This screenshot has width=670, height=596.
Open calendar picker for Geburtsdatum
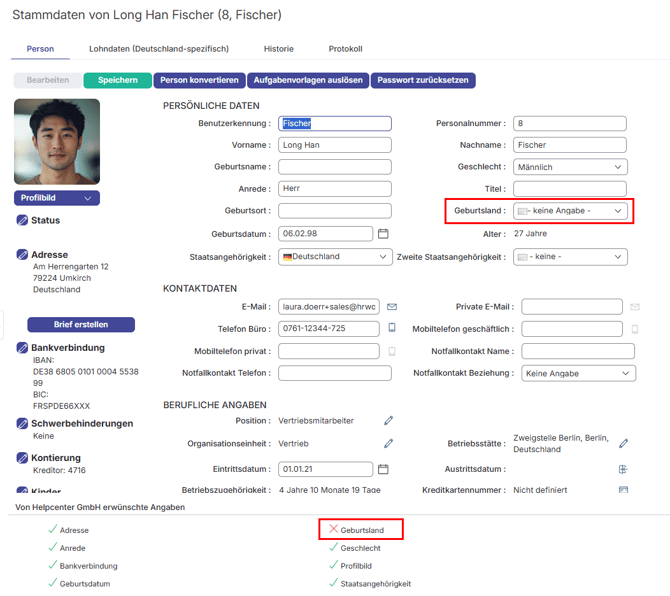383,234
